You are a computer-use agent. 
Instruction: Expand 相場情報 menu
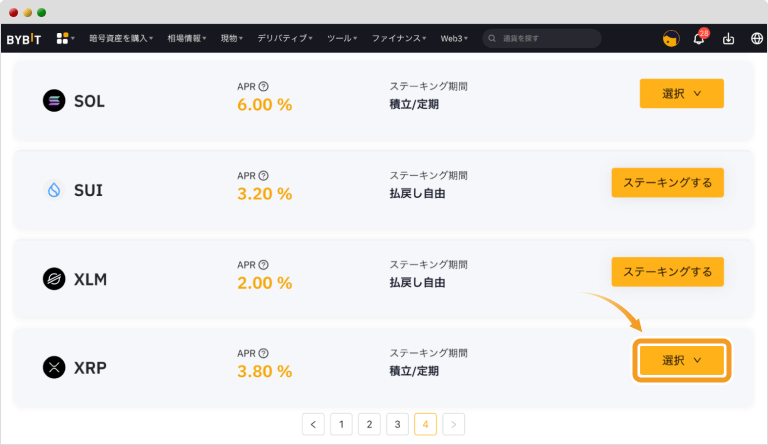coord(187,38)
